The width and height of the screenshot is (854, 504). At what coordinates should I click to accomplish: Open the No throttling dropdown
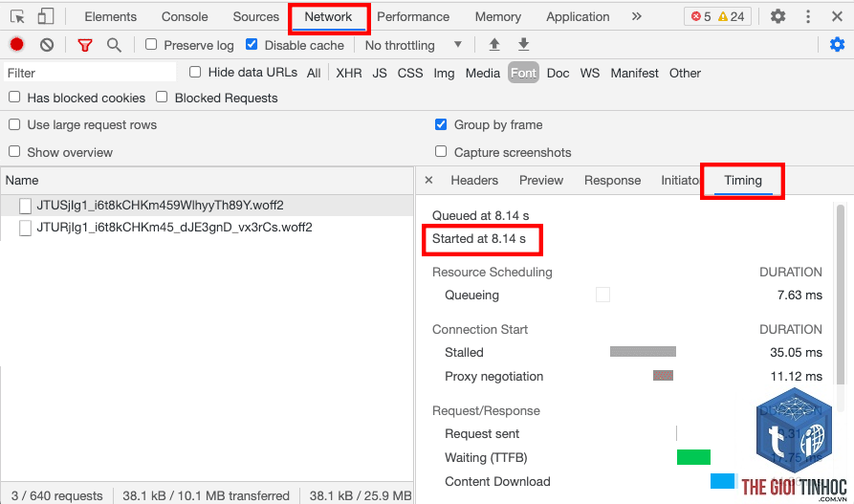[x=413, y=45]
